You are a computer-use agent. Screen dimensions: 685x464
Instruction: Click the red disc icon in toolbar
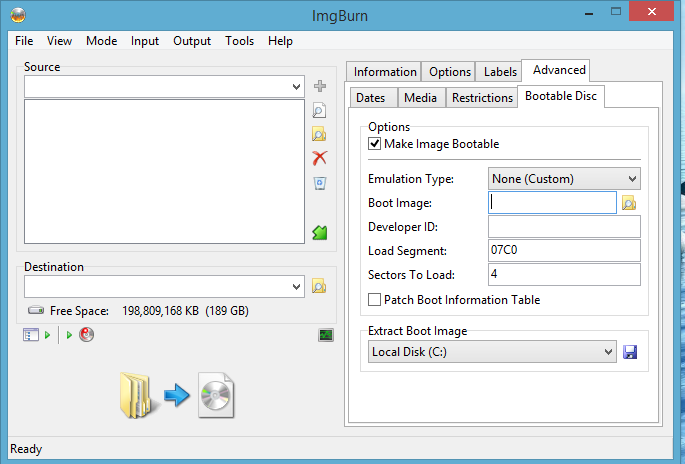coord(86,335)
